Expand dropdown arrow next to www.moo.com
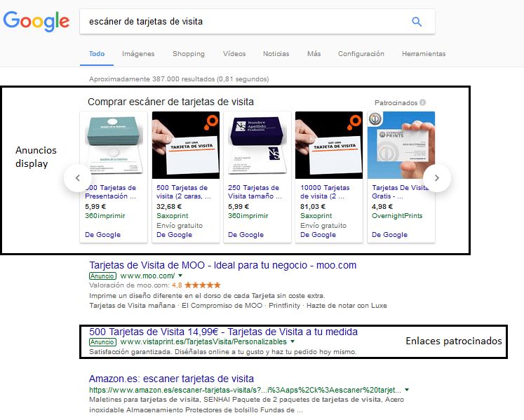The height and width of the screenshot is (420, 524). [180, 276]
